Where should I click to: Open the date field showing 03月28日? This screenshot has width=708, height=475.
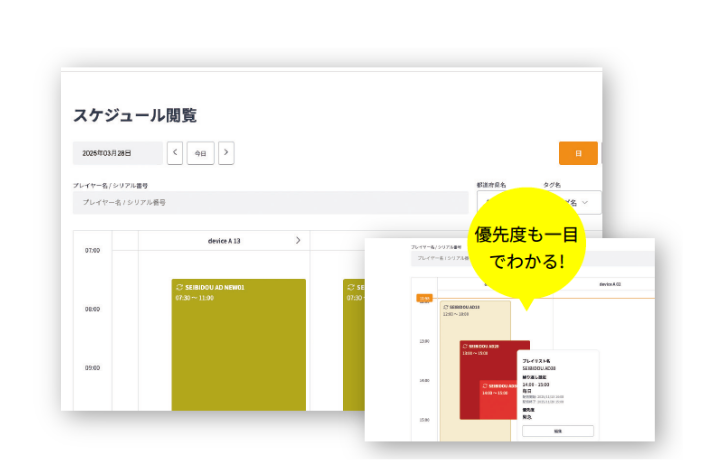pyautogui.click(x=117, y=153)
